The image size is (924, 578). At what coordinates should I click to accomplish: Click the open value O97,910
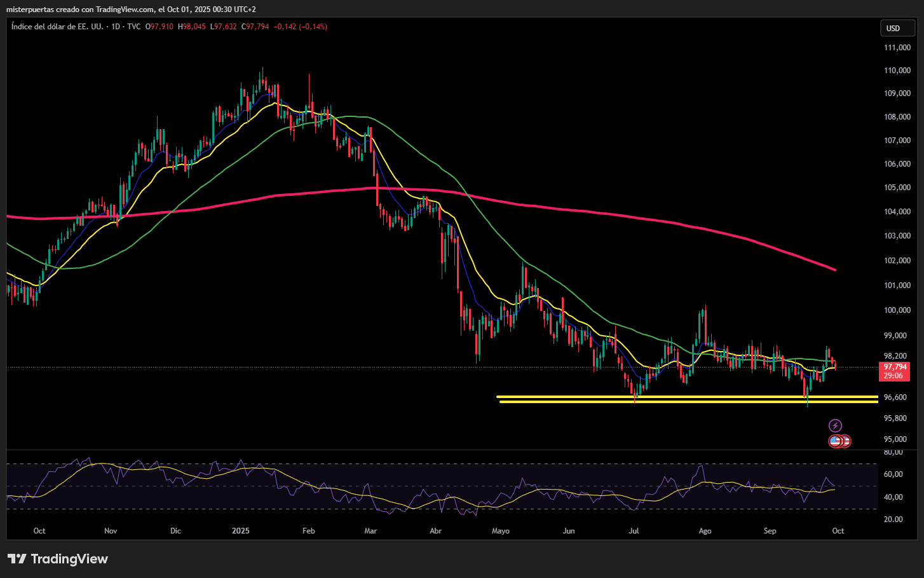click(x=160, y=27)
